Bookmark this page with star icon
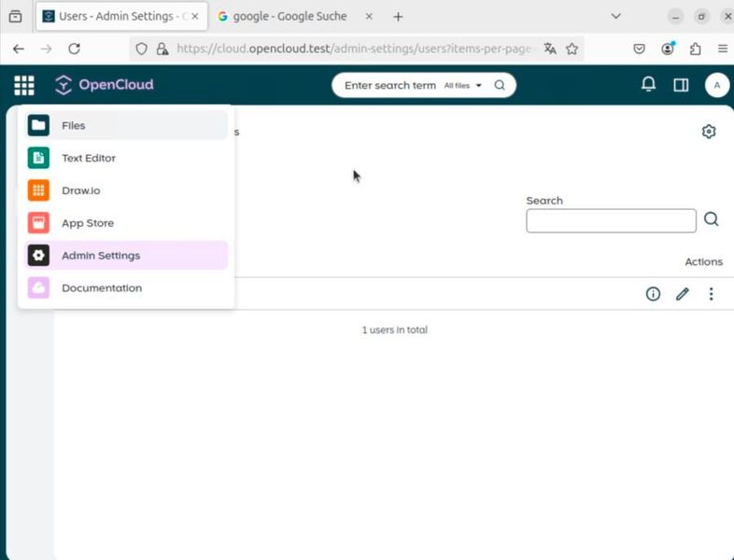734x560 pixels. click(572, 49)
